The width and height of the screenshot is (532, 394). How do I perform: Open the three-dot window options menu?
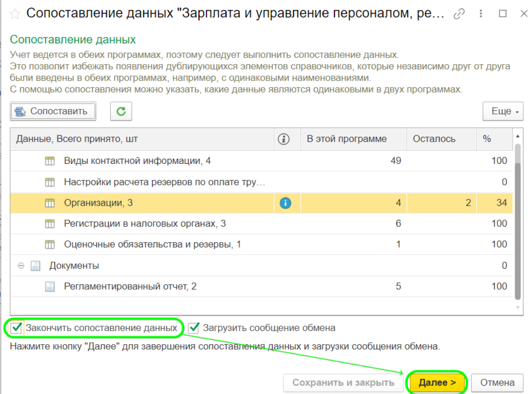pyautogui.click(x=481, y=14)
